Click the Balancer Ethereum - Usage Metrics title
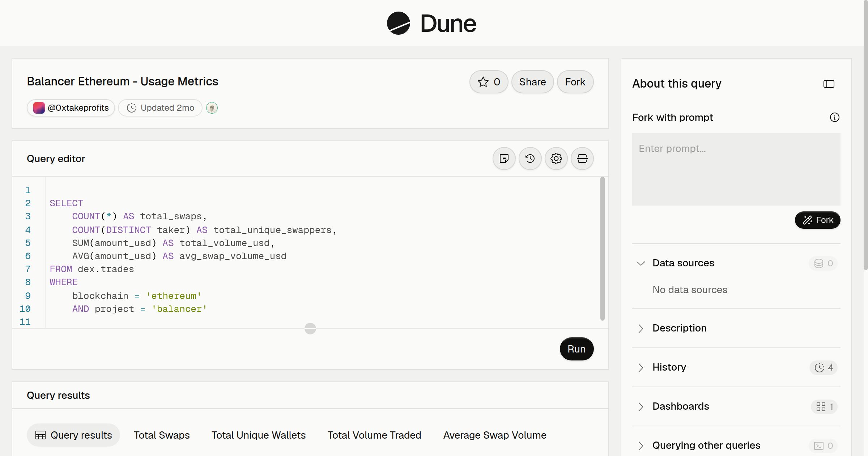The image size is (868, 456). [123, 81]
